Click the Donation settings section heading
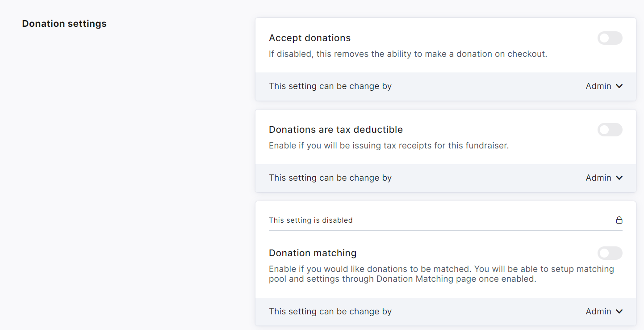644x330 pixels. [64, 24]
